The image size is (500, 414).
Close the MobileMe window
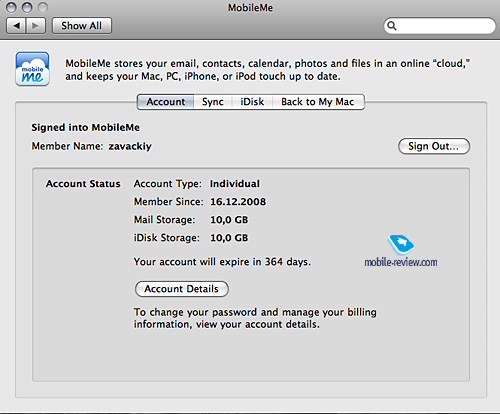pyautogui.click(x=11, y=7)
